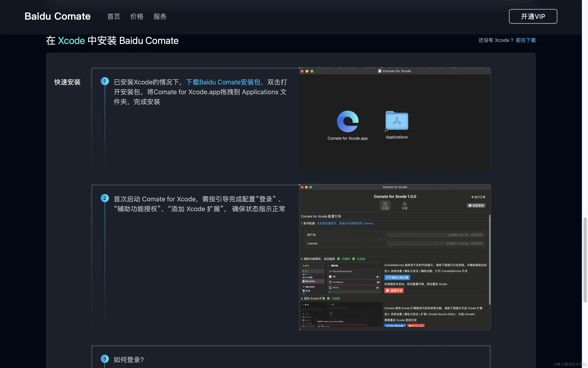
Task: Click the 已添加 green check icon
Action: click(x=329, y=298)
